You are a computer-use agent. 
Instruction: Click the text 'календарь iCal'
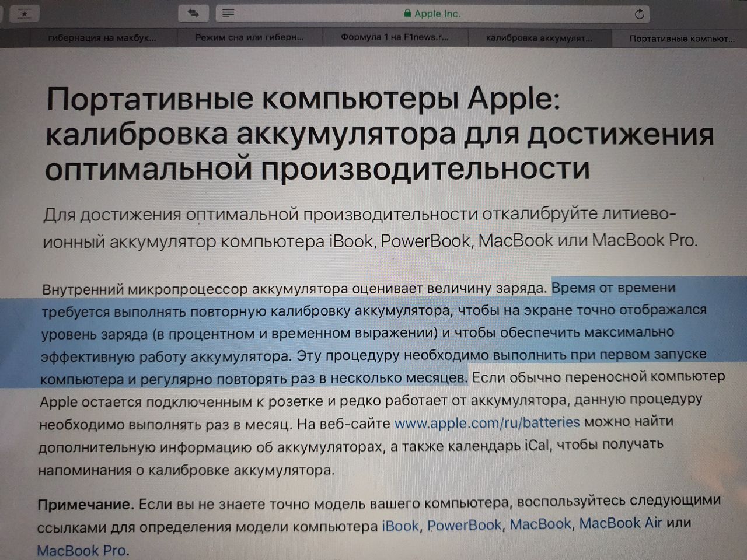499,445
